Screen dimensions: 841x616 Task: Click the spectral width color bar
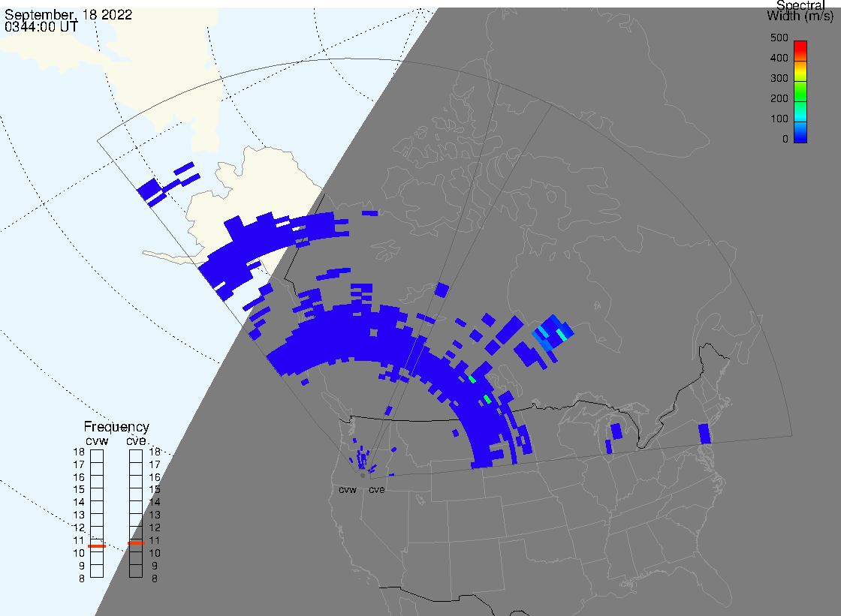pos(800,92)
